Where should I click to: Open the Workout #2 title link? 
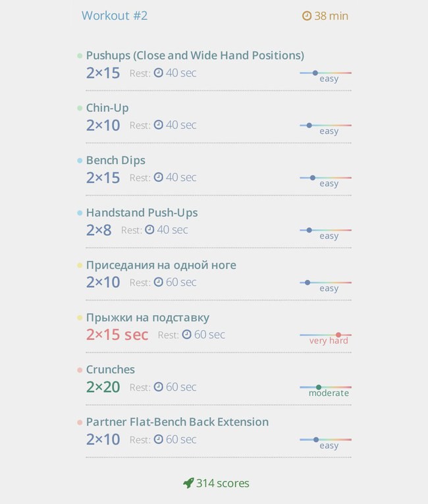(115, 16)
